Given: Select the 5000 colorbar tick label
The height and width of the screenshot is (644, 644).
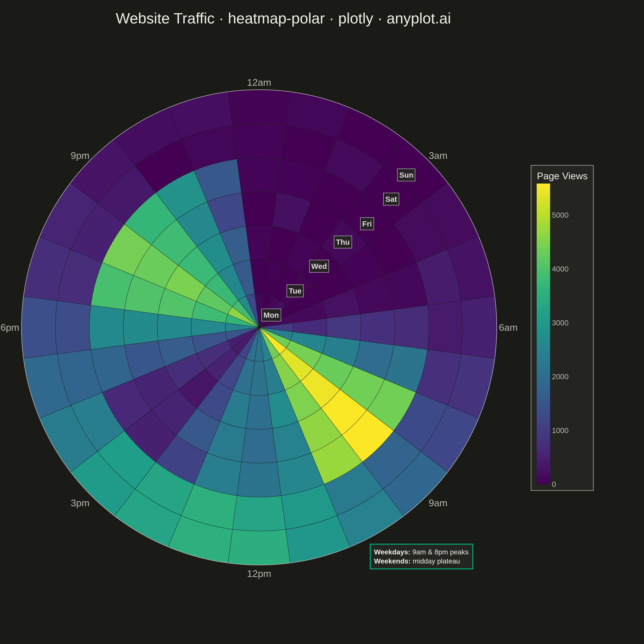Looking at the screenshot, I should tap(560, 215).
